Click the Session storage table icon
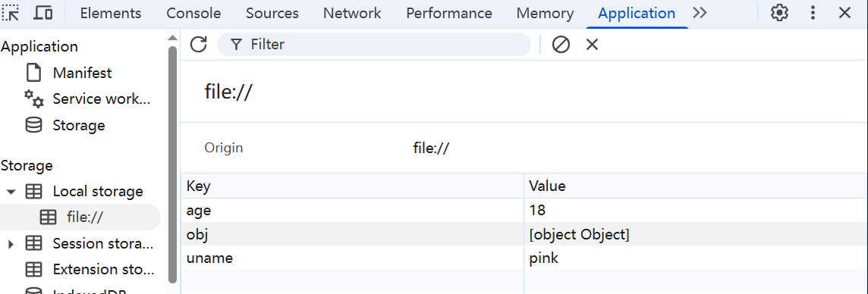868x294 pixels. (x=34, y=244)
